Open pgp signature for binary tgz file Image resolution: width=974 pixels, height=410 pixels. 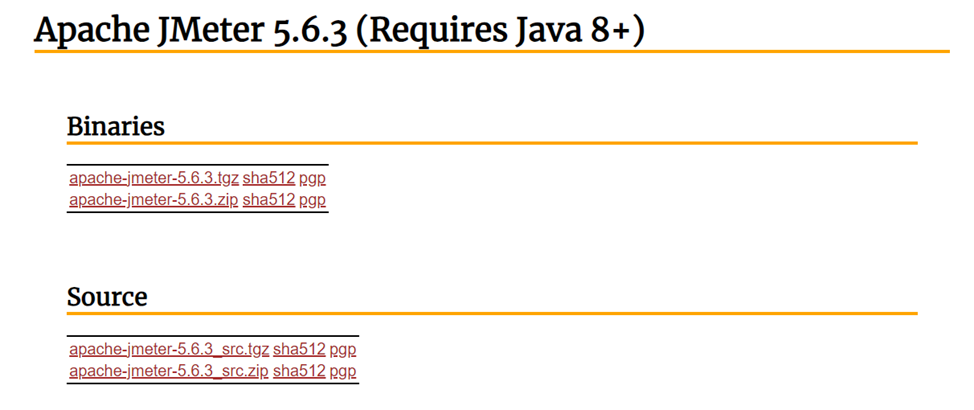tap(312, 179)
